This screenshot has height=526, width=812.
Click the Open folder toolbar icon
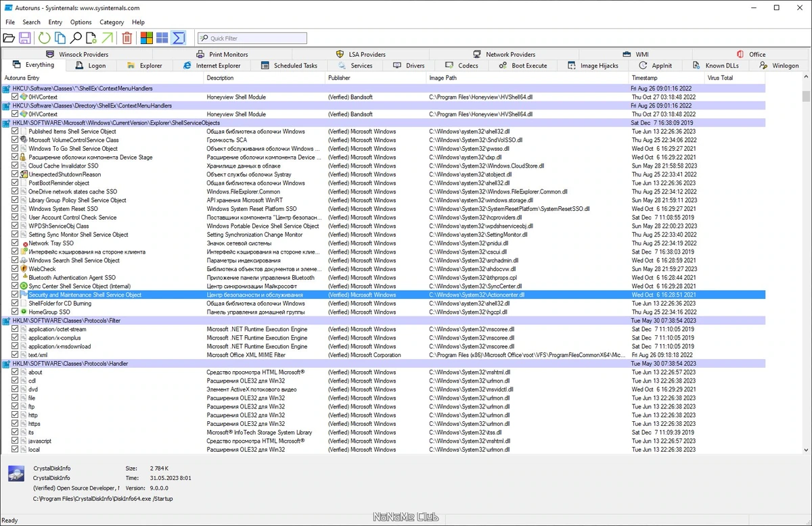[9, 38]
